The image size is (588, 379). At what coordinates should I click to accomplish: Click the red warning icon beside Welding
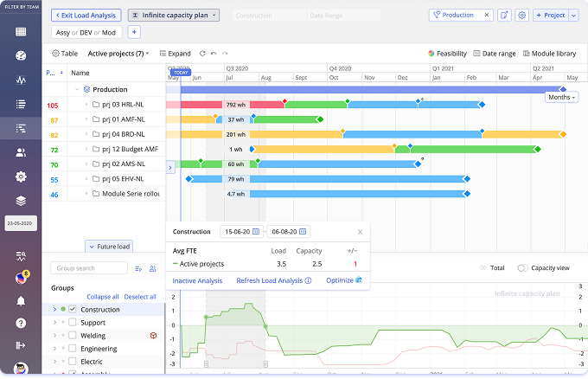tap(153, 336)
